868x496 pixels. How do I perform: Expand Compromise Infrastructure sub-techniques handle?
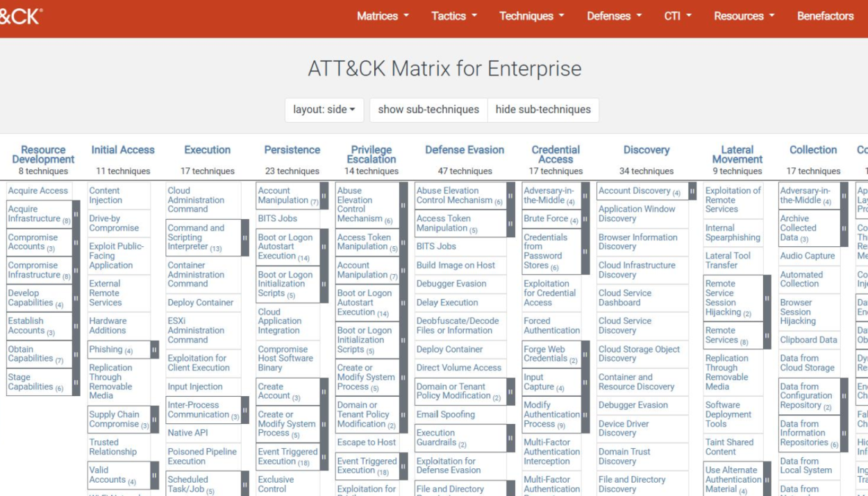(76, 271)
